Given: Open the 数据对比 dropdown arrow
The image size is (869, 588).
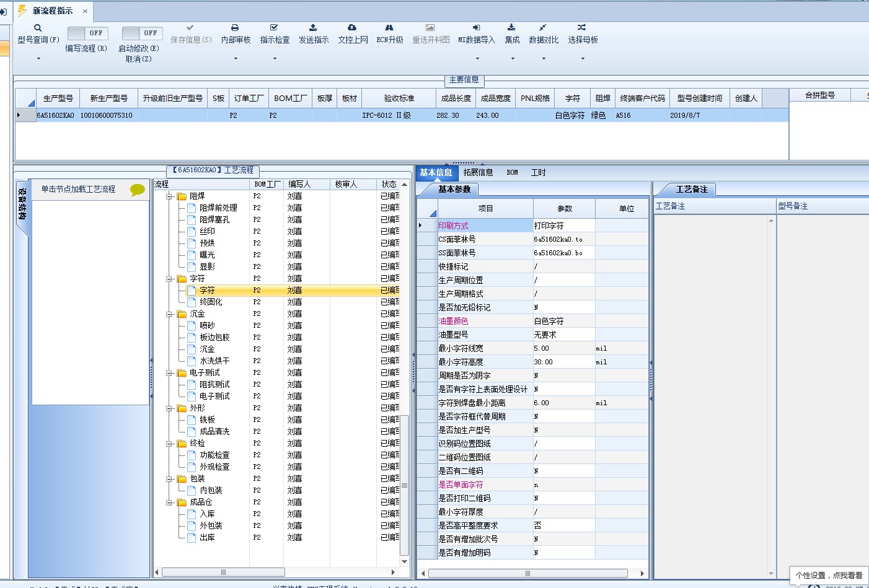Looking at the screenshot, I should (x=544, y=59).
